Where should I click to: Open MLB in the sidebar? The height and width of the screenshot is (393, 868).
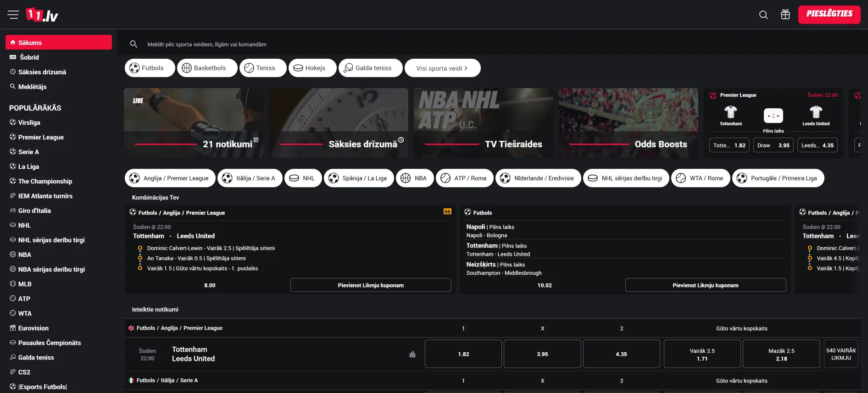[x=59, y=284]
